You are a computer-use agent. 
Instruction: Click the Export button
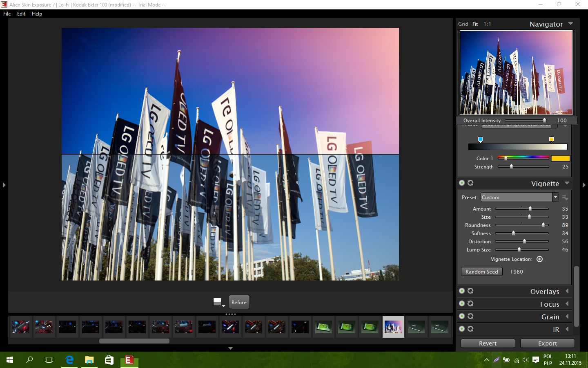tap(547, 343)
